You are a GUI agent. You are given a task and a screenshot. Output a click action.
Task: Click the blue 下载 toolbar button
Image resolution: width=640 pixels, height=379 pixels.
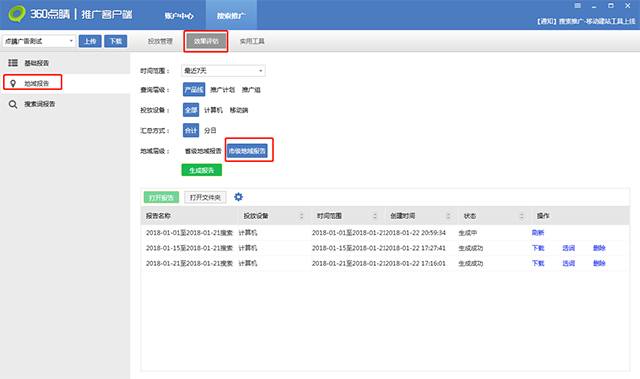pos(116,41)
